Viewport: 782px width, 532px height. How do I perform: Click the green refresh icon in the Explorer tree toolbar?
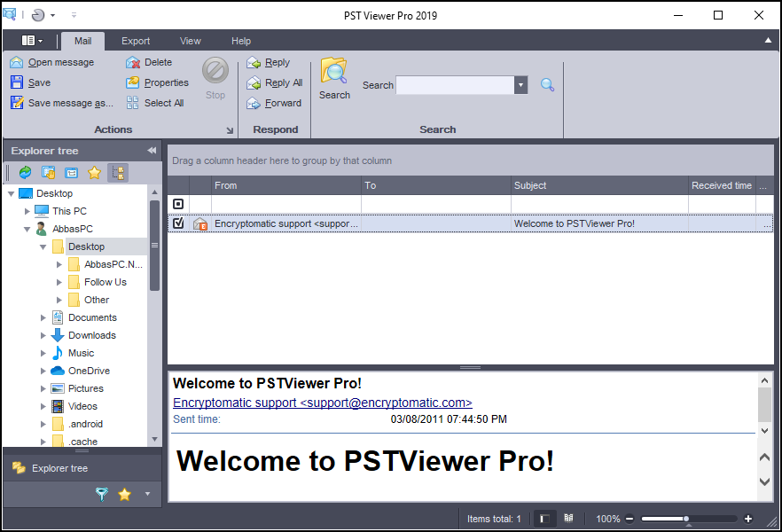[x=25, y=173]
